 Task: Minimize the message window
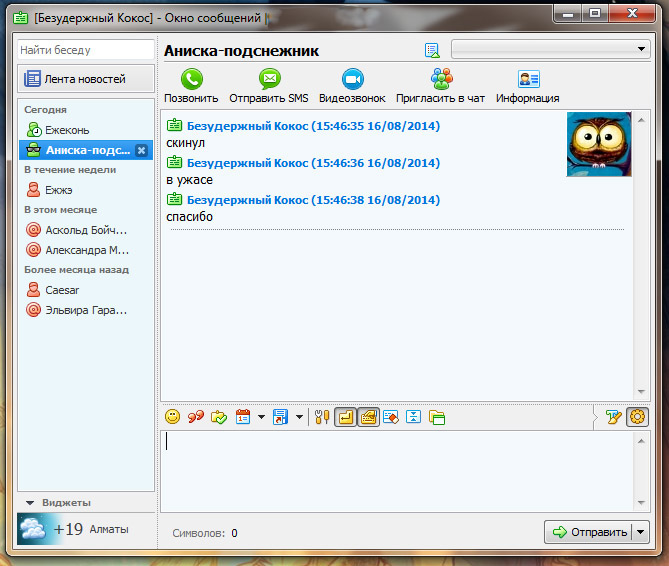(x=568, y=15)
